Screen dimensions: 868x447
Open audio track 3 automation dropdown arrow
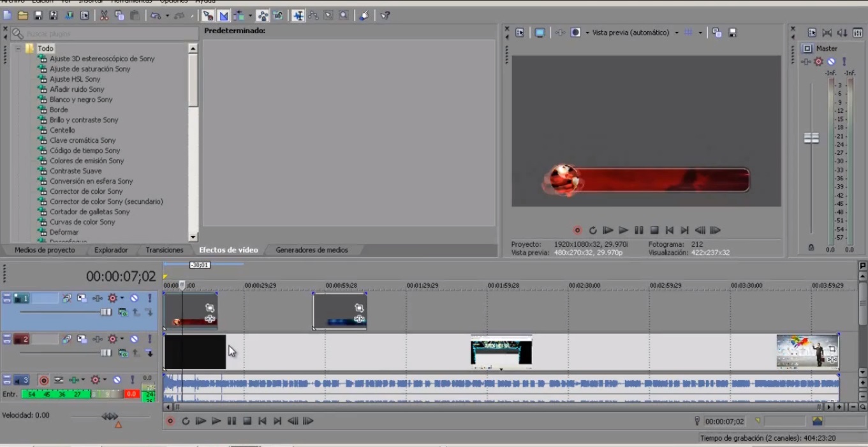point(83,380)
